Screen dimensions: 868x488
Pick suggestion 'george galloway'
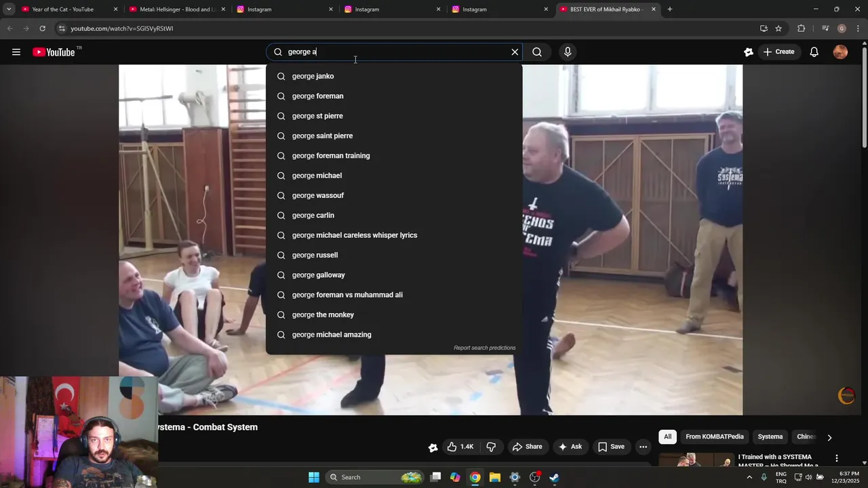coord(394,275)
